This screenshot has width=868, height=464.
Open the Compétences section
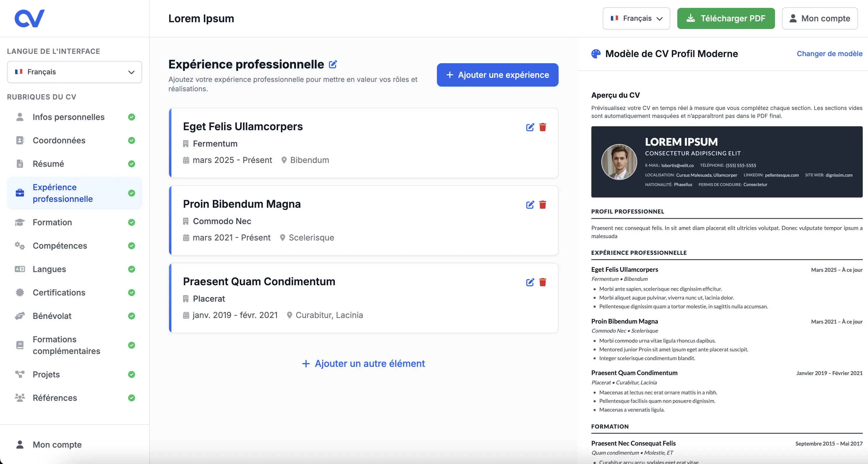tap(60, 246)
